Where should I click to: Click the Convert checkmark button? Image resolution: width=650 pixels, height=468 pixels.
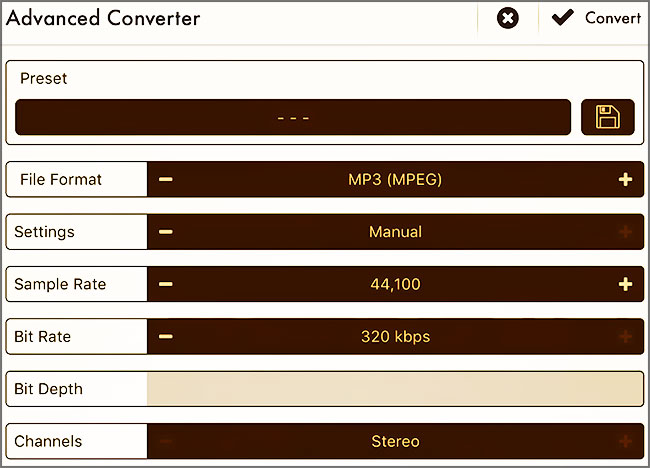click(x=596, y=18)
